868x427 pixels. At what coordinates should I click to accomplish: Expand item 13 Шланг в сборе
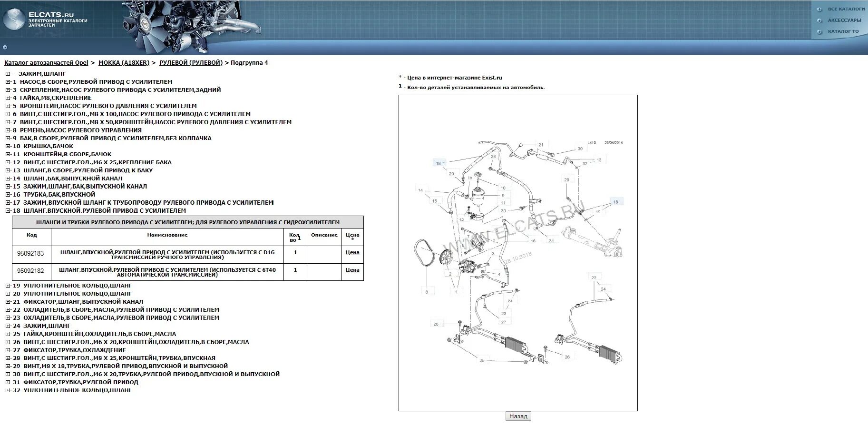(x=8, y=170)
